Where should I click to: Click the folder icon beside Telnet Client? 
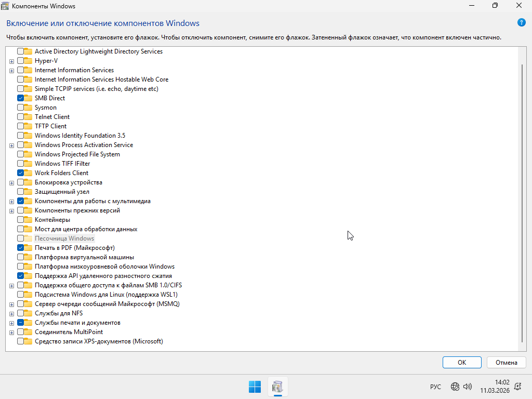click(29, 117)
